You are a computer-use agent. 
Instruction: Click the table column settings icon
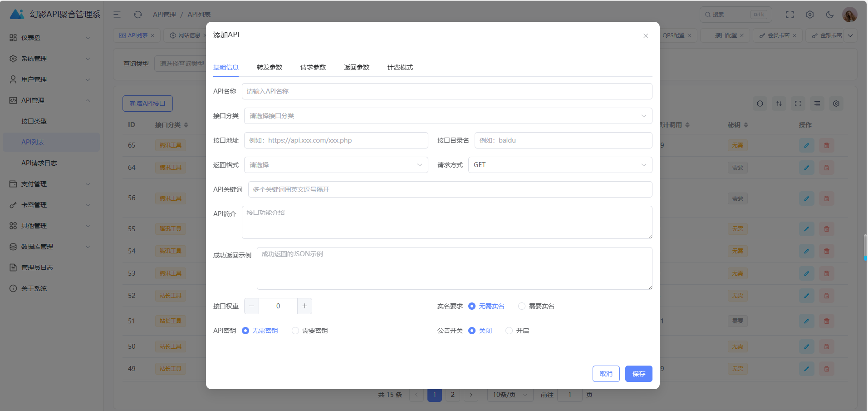pyautogui.click(x=836, y=104)
